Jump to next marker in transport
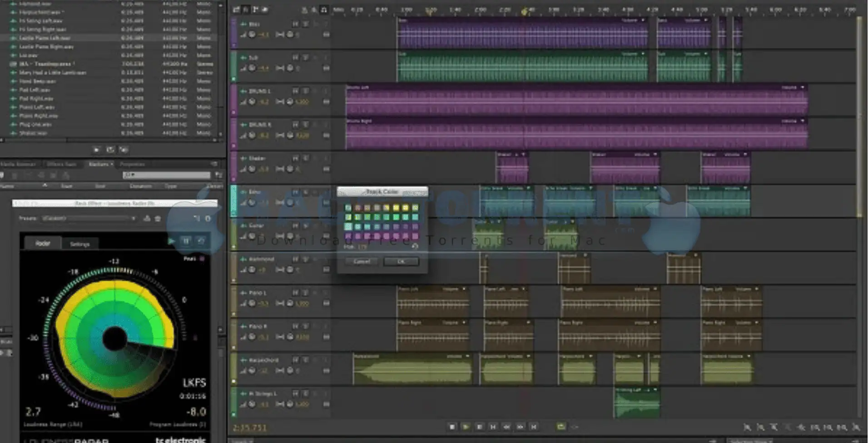This screenshot has height=443, width=868. click(x=534, y=427)
